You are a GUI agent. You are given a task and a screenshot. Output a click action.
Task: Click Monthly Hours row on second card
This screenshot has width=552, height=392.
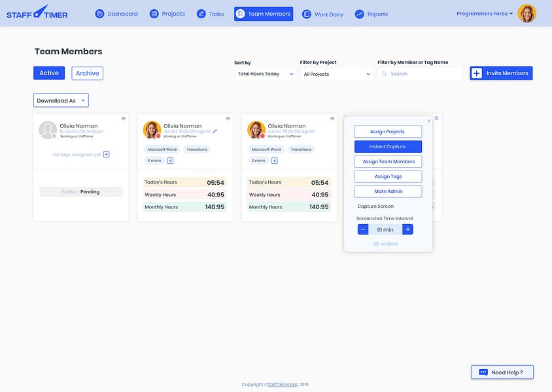pyautogui.click(x=184, y=207)
